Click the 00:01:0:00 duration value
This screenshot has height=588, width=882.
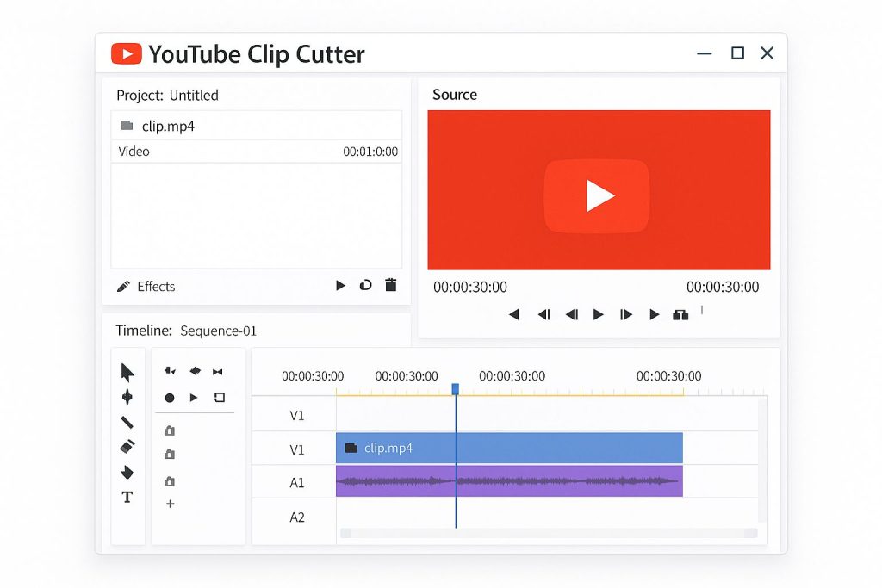(x=370, y=152)
